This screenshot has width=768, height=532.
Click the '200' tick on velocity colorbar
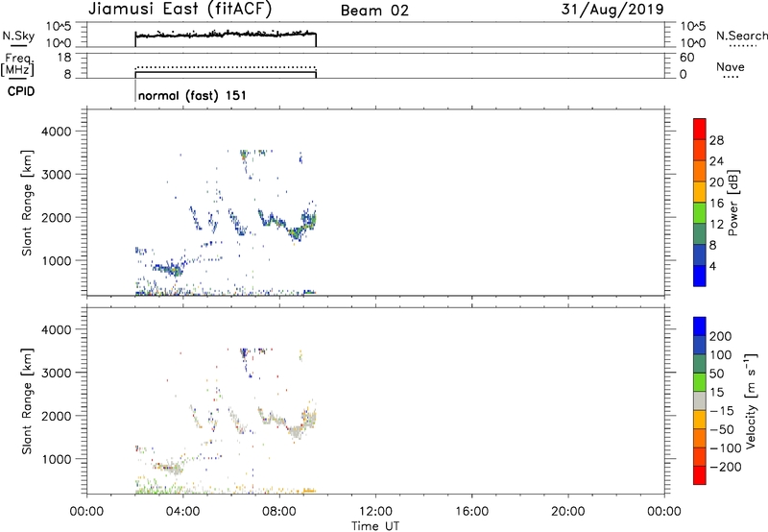click(x=721, y=336)
